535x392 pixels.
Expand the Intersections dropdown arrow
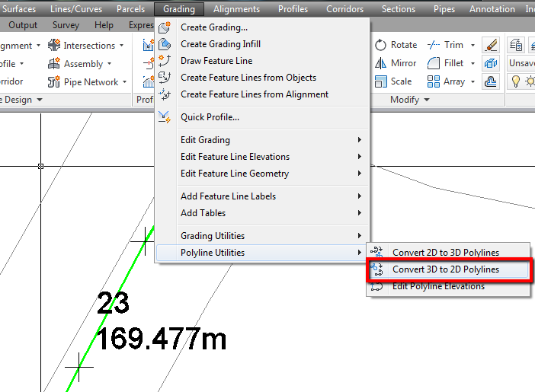pos(122,46)
